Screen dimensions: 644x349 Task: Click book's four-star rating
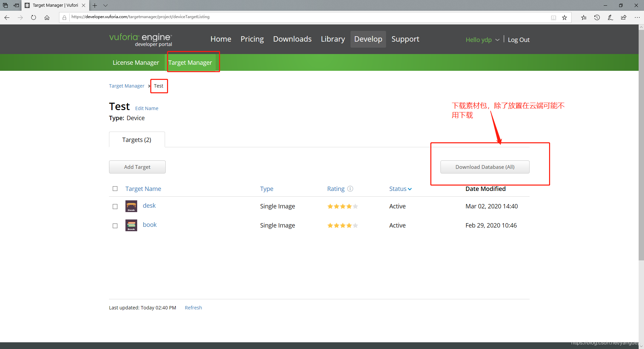(342, 226)
